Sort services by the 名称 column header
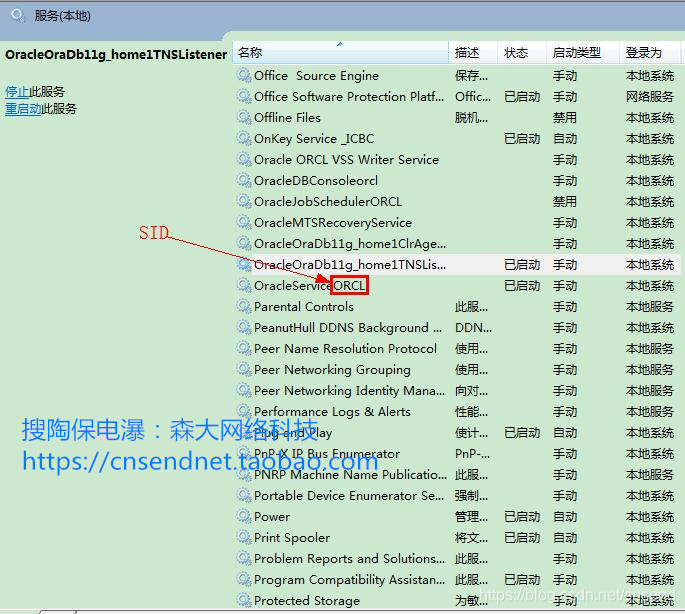The width and height of the screenshot is (685, 614). (340, 53)
